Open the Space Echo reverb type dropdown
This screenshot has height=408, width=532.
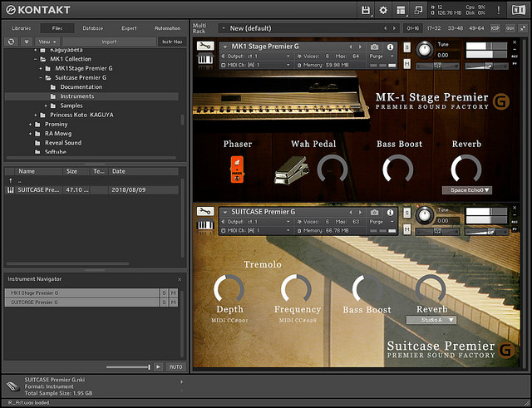[467, 190]
